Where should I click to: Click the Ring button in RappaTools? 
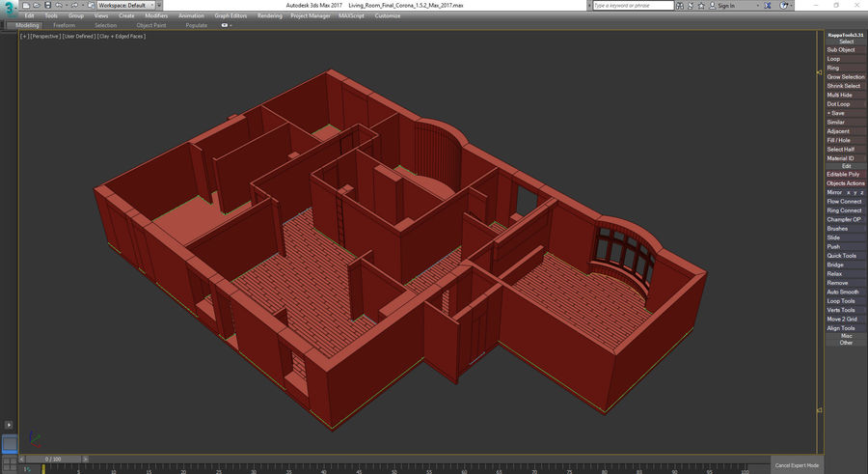click(x=845, y=68)
